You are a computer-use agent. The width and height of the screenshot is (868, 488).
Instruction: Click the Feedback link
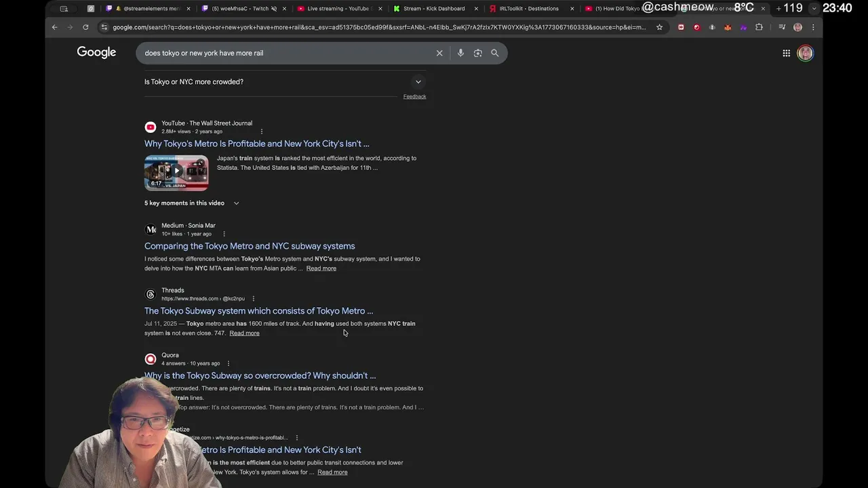click(414, 96)
